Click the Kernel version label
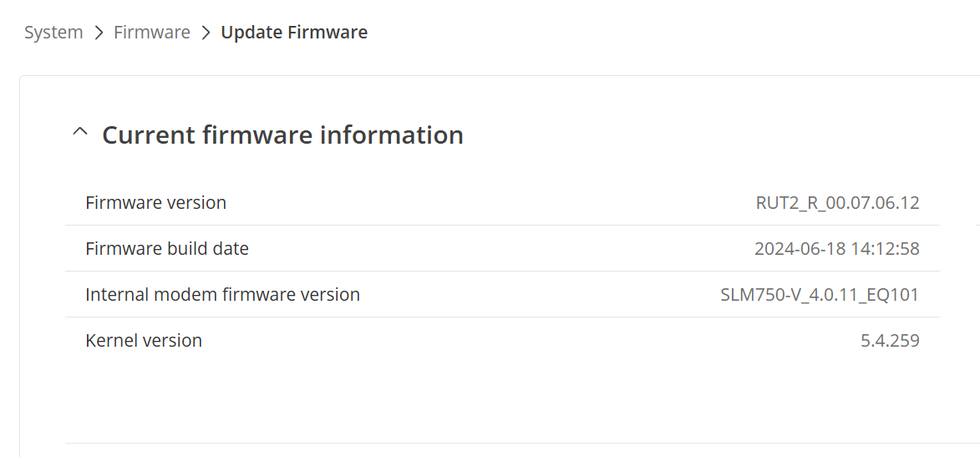Image resolution: width=980 pixels, height=457 pixels. coord(144,341)
